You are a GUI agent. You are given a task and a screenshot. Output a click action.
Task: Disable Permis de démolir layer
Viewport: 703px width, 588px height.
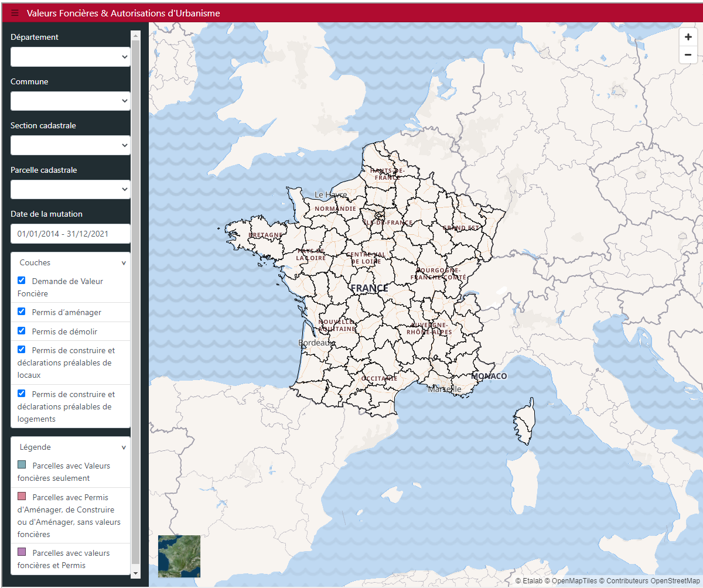[x=22, y=331]
